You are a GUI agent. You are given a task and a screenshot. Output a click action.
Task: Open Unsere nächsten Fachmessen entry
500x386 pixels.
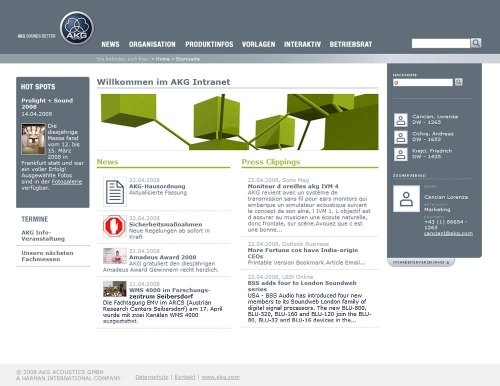[x=47, y=256]
